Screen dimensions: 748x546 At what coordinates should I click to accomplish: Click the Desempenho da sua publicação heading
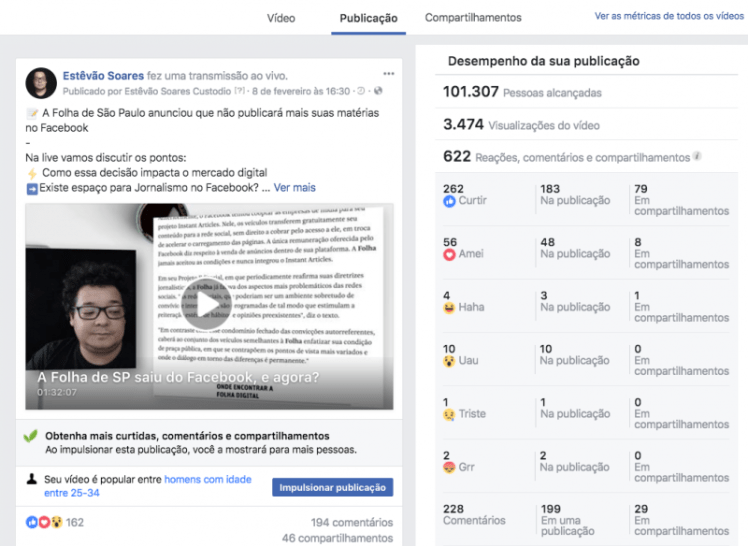(x=543, y=61)
